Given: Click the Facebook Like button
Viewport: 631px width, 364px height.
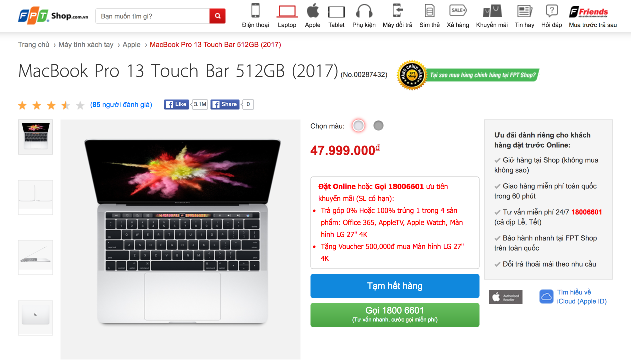Looking at the screenshot, I should pyautogui.click(x=176, y=104).
